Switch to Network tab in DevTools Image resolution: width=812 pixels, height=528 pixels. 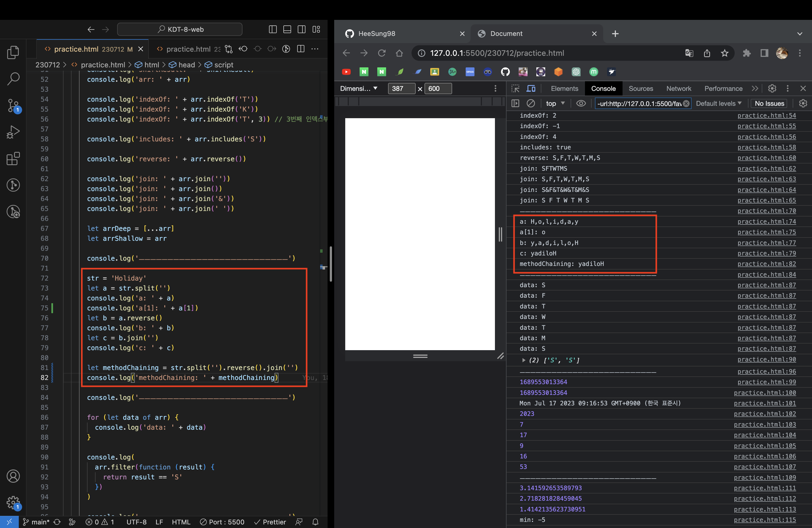pyautogui.click(x=679, y=88)
